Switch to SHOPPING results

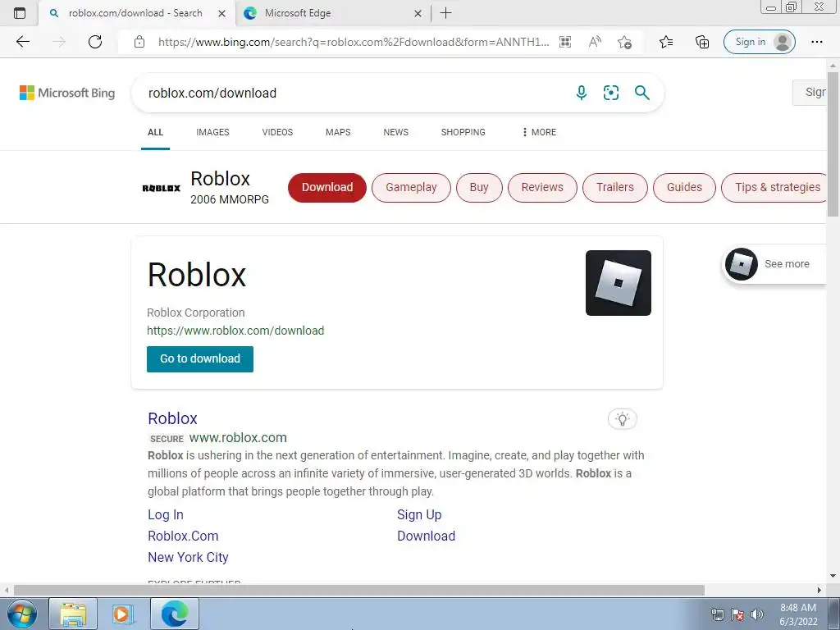[x=463, y=132]
